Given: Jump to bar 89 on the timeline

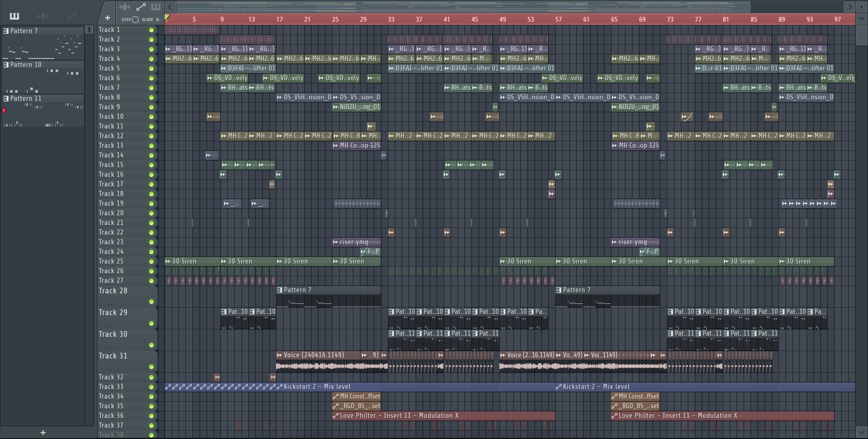Looking at the screenshot, I should click(782, 20).
